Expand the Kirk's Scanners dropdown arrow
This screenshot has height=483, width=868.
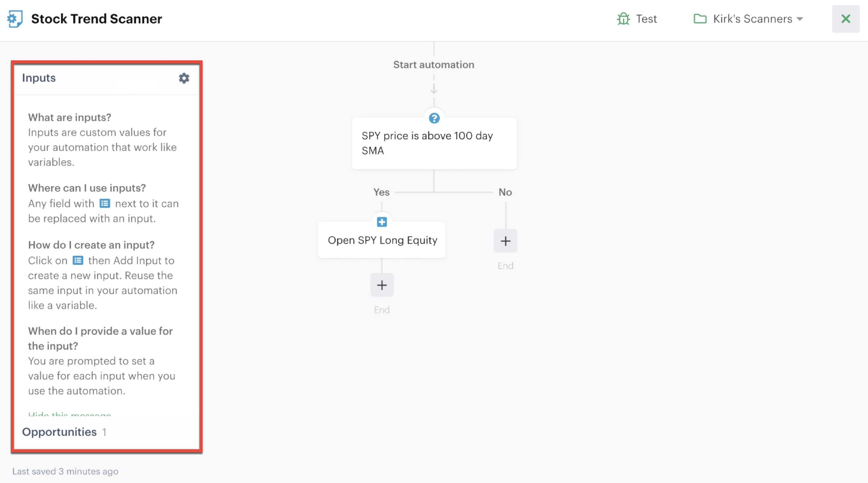click(x=800, y=19)
